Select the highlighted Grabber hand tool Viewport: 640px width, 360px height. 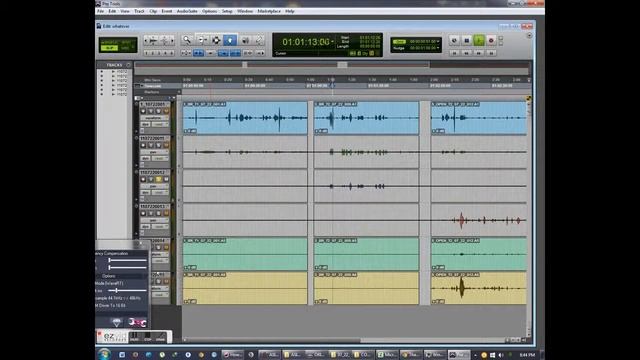coord(230,40)
